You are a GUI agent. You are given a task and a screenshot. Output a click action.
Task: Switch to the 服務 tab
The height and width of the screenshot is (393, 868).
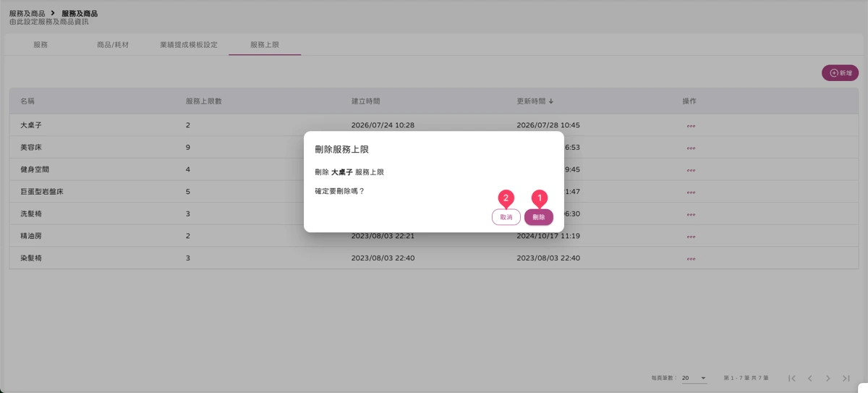[x=41, y=45]
